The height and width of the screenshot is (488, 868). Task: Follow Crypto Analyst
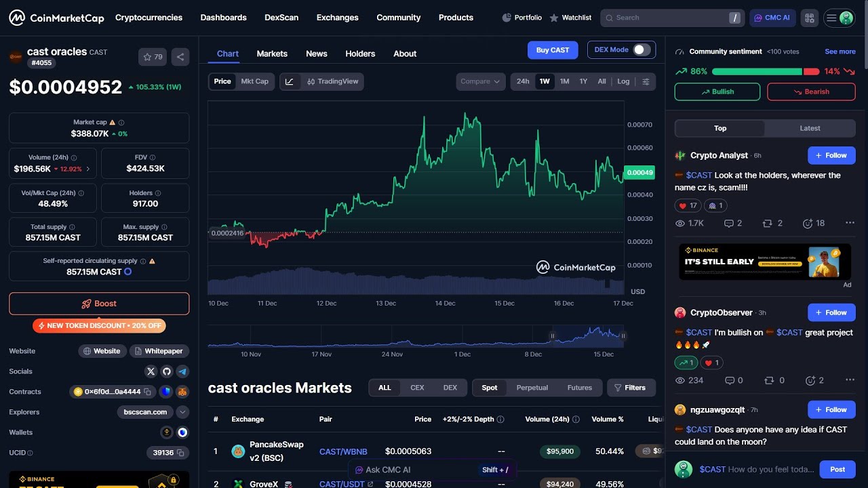point(831,155)
